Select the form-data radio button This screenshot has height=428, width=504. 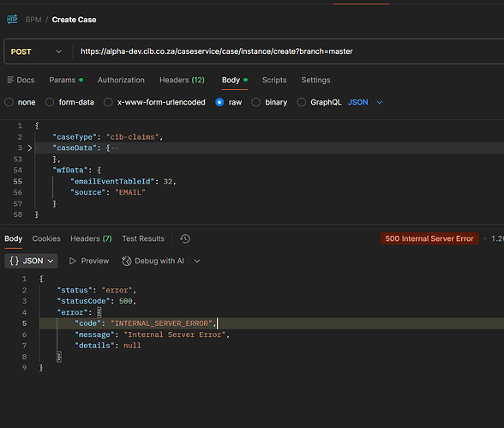50,102
